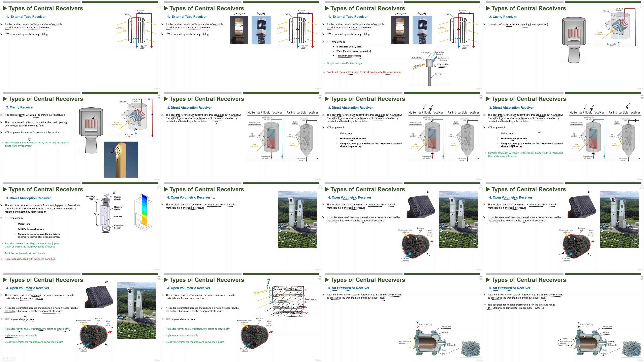The width and height of the screenshot is (644, 362).
Task: Open the slide showing bucket elevator receiver diagram
Action: tap(80, 226)
